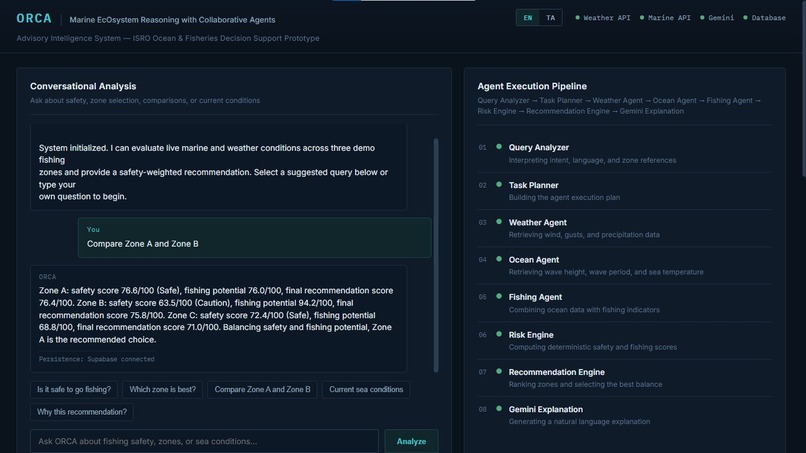
Task: Click the Database status indicator
Action: click(x=764, y=18)
